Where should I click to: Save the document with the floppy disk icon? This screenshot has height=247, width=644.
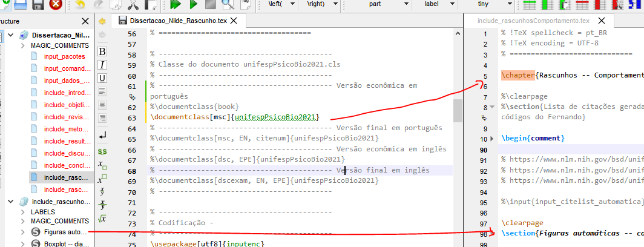pos(38,4)
